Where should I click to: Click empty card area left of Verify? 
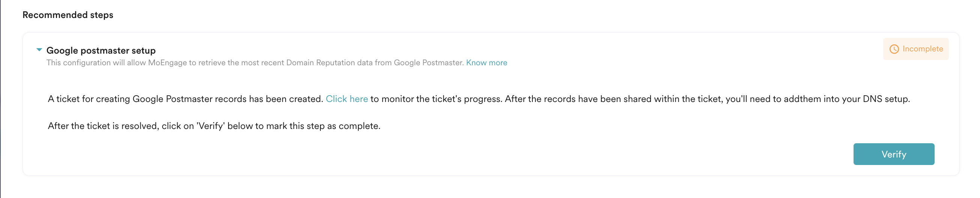tap(457, 154)
